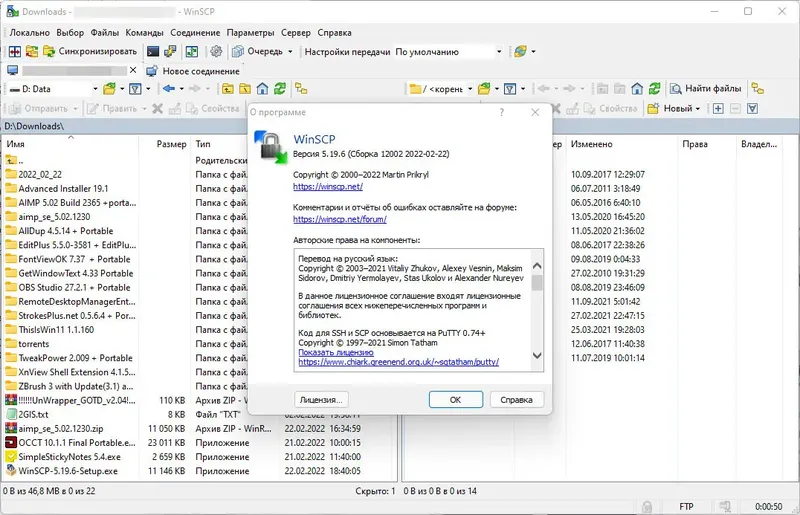Click the license text scrollbar up arrow

click(537, 266)
